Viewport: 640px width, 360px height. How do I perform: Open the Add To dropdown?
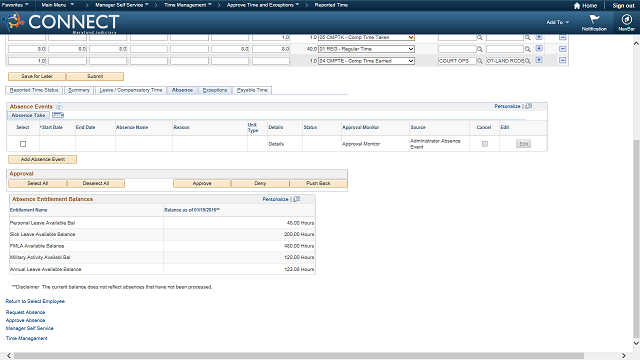coord(558,22)
